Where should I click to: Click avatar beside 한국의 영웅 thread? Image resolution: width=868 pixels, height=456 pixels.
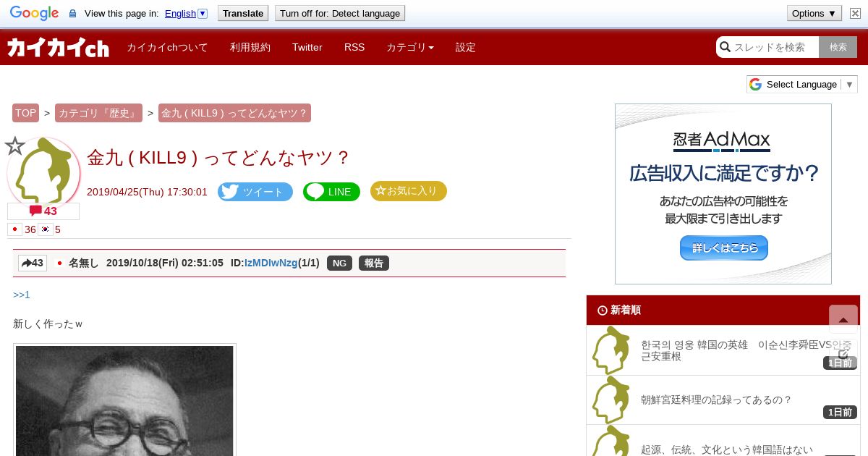pos(611,350)
